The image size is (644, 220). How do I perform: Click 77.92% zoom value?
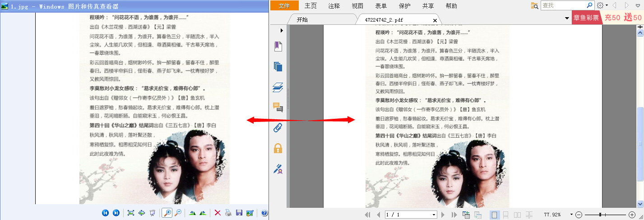coord(552,215)
